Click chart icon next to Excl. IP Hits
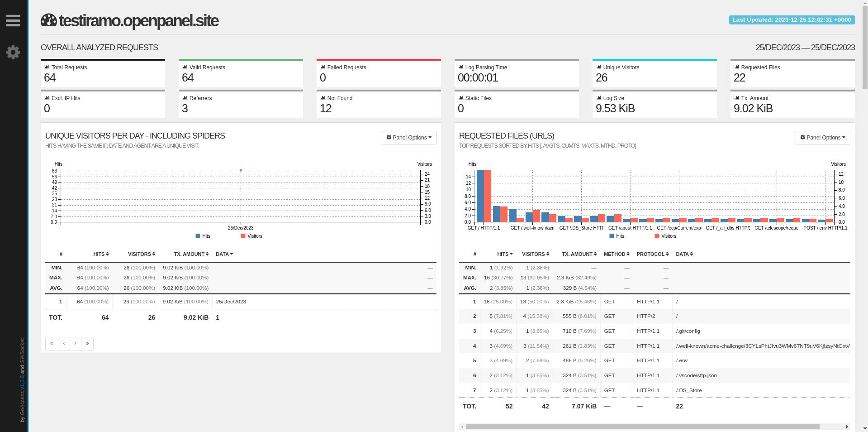Screen dimensions: 868x432 [x=47, y=98]
